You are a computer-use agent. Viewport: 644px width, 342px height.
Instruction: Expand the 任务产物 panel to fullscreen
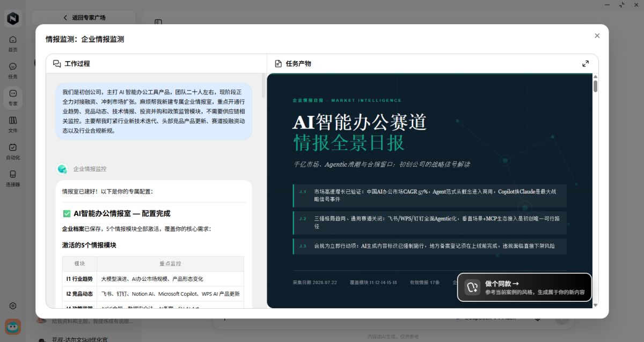(586, 64)
